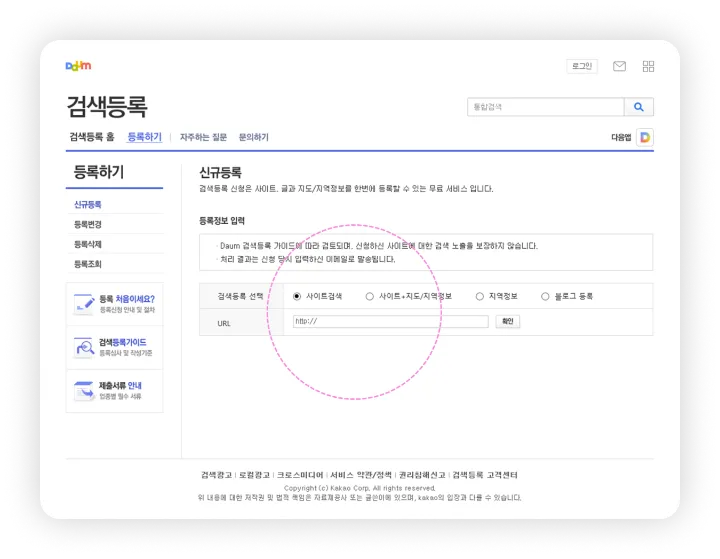The image size is (720, 559).
Task: Click the Kakao Corp. copyright text
Action: pos(360,488)
